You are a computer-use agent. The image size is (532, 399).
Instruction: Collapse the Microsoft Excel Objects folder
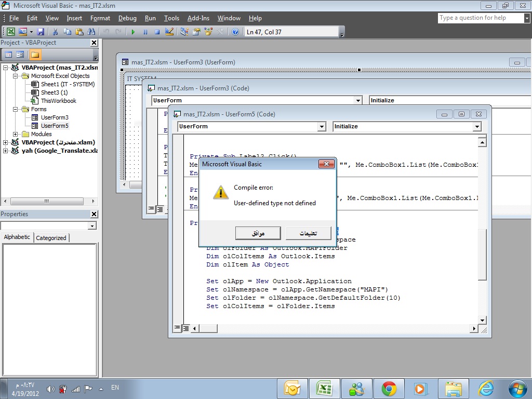point(15,76)
